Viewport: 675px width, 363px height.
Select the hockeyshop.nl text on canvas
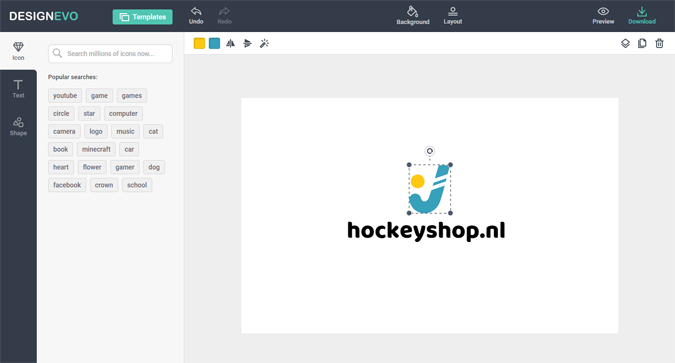[426, 231]
